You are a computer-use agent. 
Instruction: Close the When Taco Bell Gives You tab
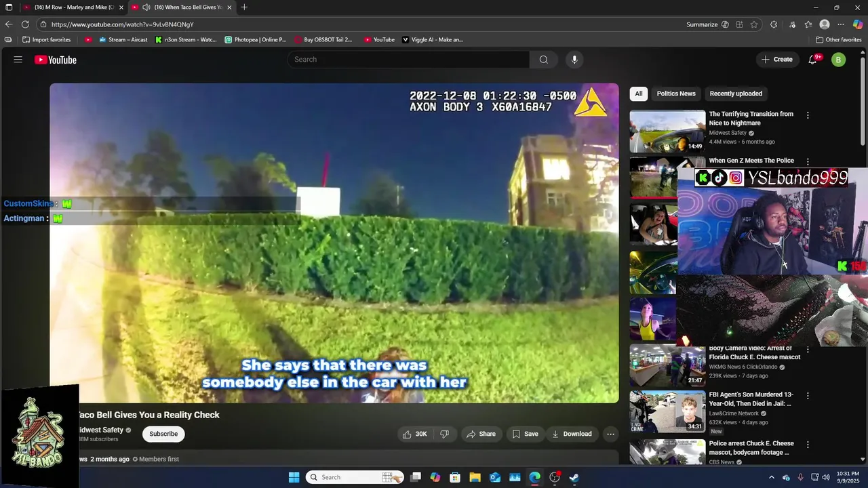click(229, 7)
